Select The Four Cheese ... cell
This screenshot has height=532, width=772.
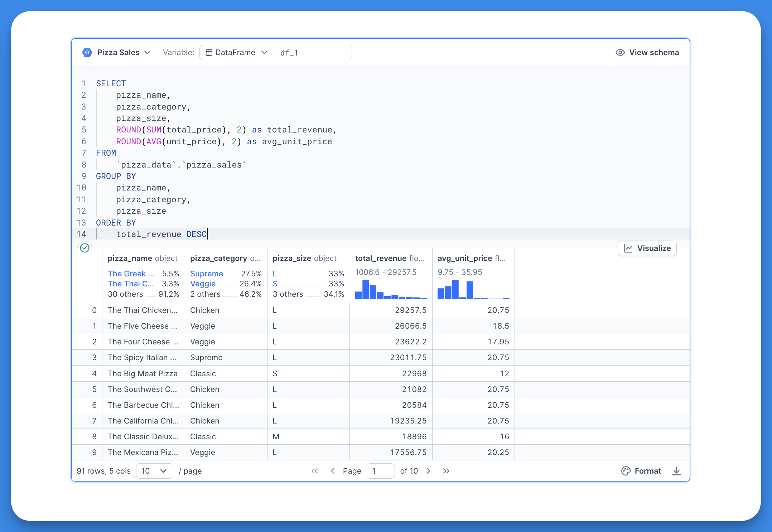(143, 342)
